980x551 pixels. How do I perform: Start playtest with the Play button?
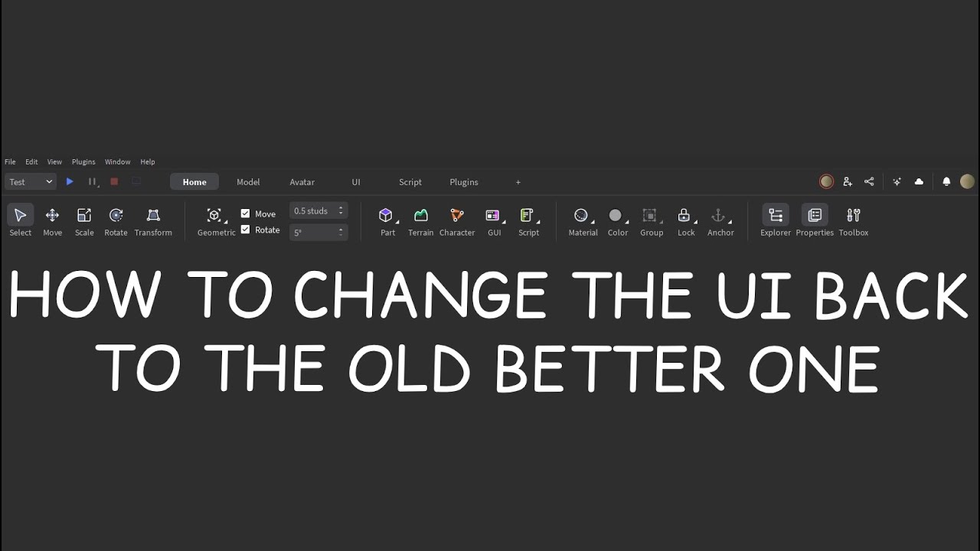(x=70, y=182)
